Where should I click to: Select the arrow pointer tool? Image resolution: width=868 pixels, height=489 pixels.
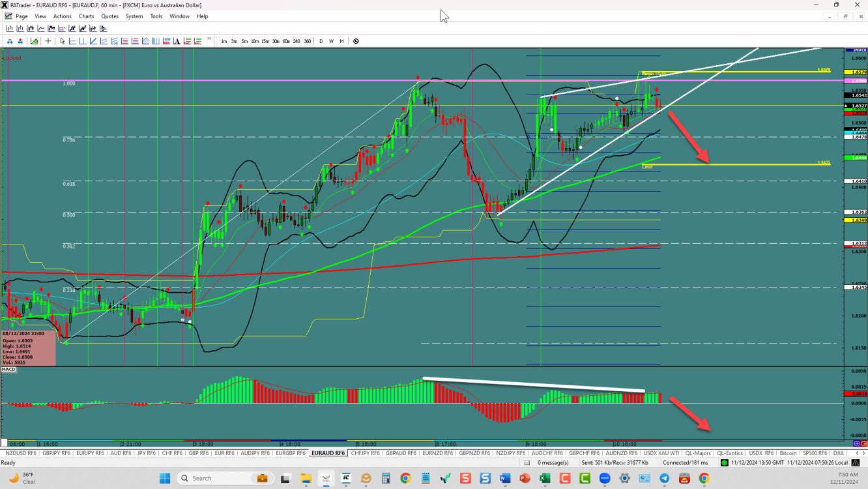coord(63,41)
